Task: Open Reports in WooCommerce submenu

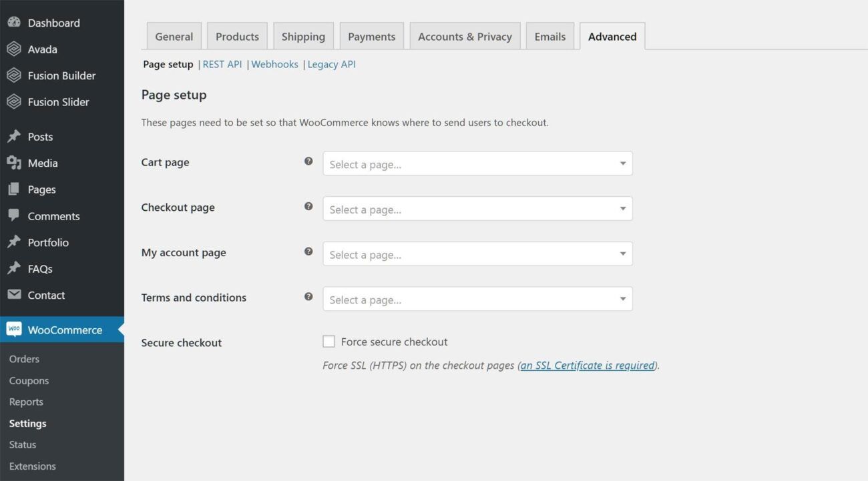Action: click(26, 402)
